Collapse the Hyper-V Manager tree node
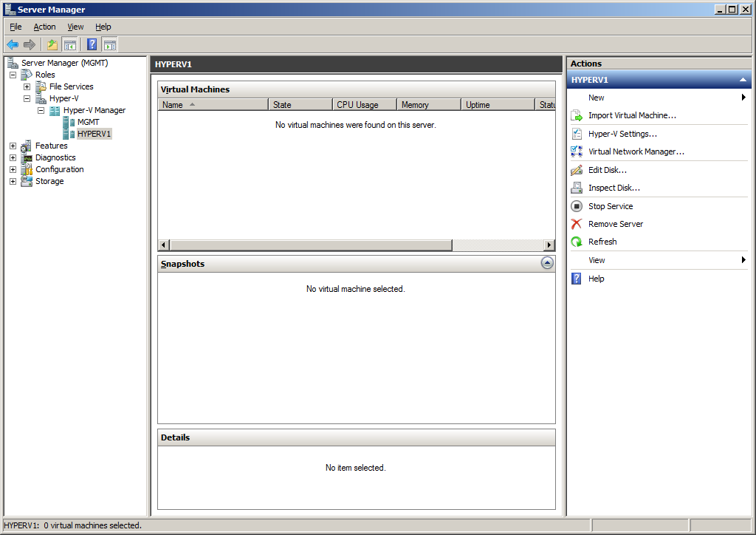 (41, 111)
